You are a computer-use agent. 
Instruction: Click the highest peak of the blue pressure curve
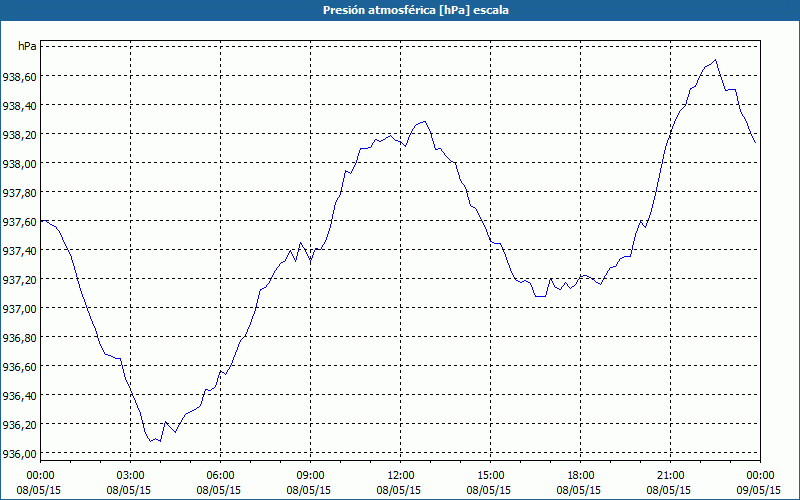[x=715, y=60]
